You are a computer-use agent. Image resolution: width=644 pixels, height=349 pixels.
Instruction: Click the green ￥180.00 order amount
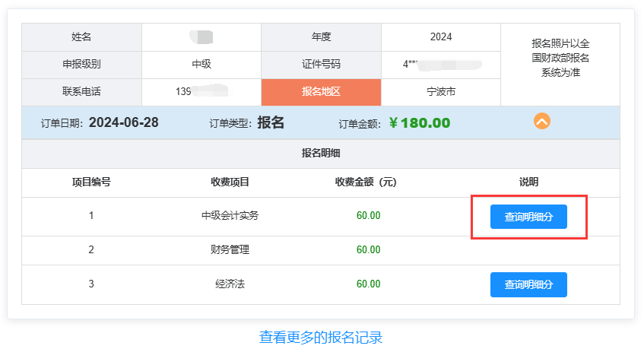[x=419, y=123]
